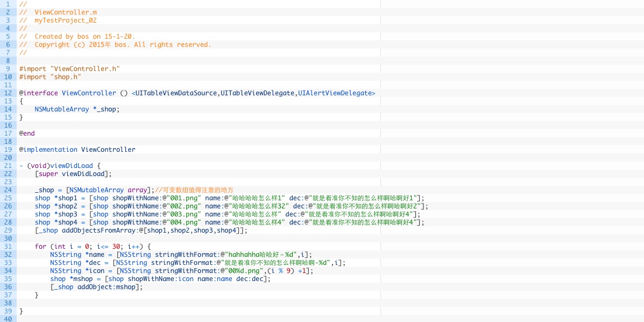Click the "001.png" string literal
This screenshot has width=644, height=322.
coord(183,198)
